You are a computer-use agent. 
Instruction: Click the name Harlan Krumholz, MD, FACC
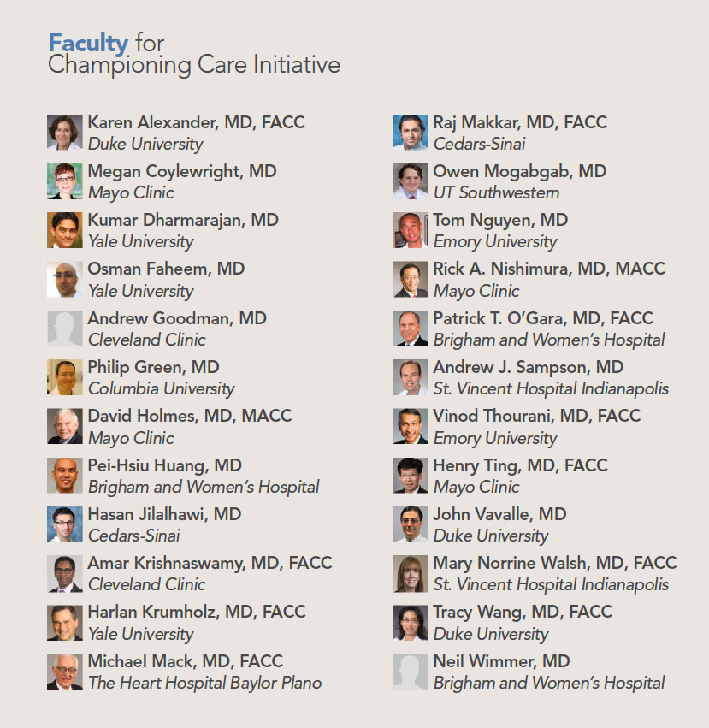197,612
